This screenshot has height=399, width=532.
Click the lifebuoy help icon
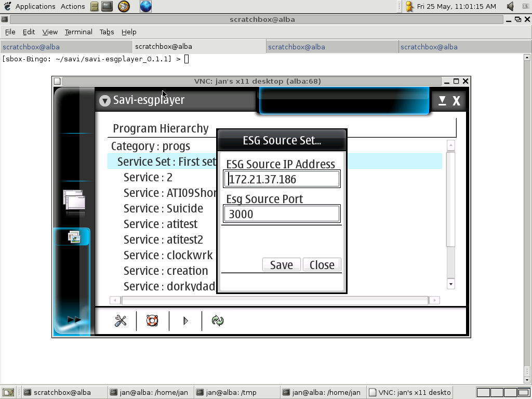(152, 321)
